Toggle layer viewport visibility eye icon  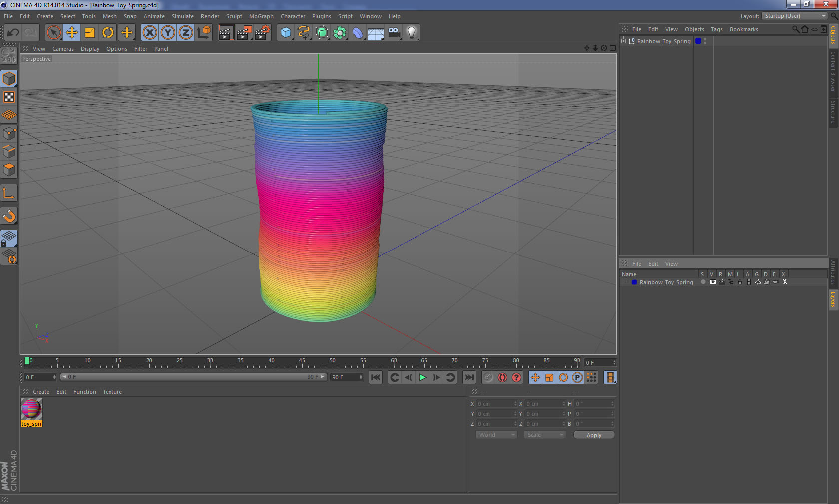pyautogui.click(x=713, y=282)
